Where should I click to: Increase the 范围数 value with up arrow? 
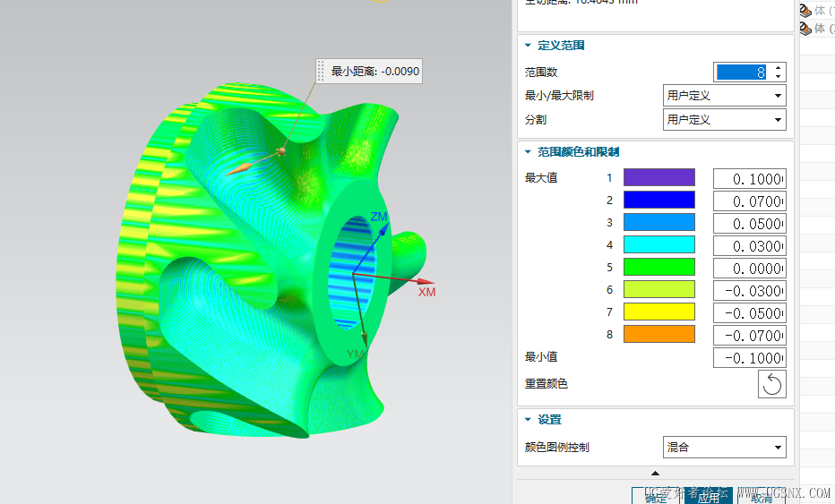tap(778, 68)
